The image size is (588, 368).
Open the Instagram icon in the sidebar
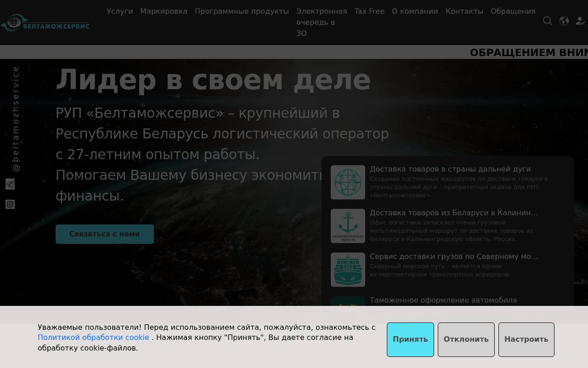[x=10, y=204]
